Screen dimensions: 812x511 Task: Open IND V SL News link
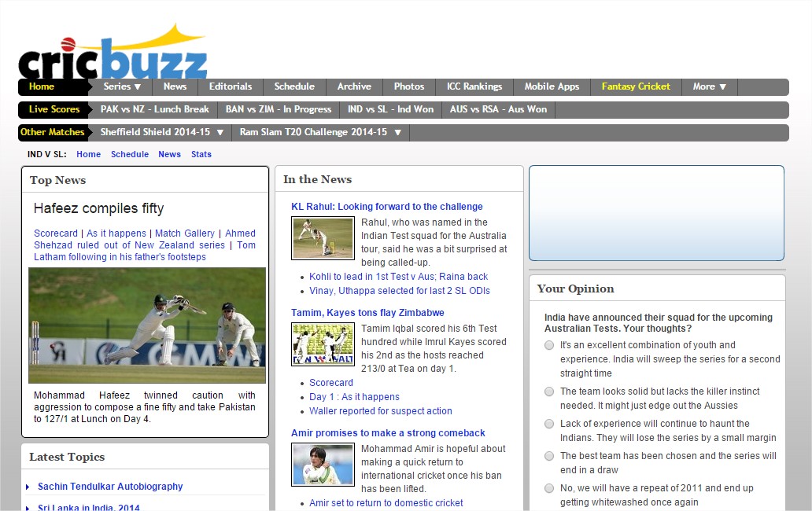pos(169,154)
